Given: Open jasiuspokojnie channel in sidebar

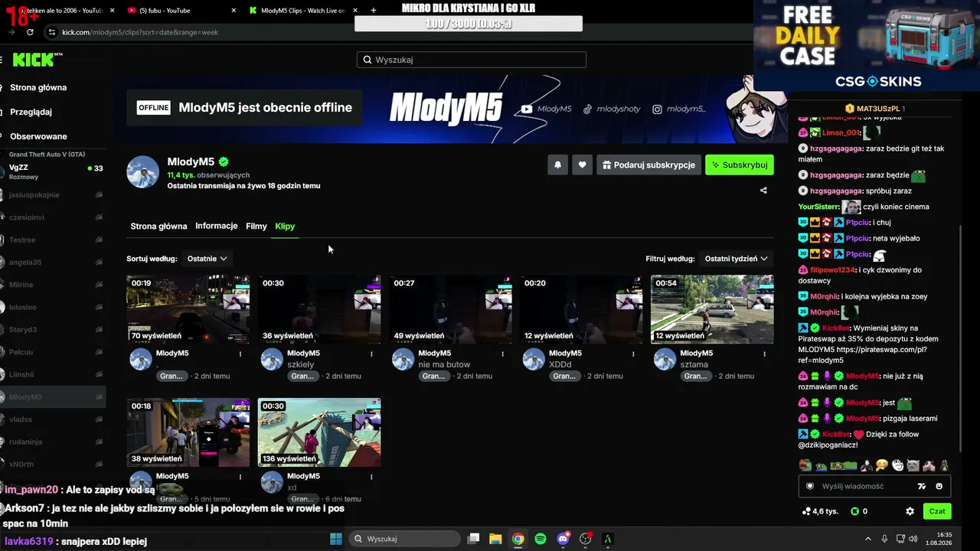Looking at the screenshot, I should (x=53, y=195).
